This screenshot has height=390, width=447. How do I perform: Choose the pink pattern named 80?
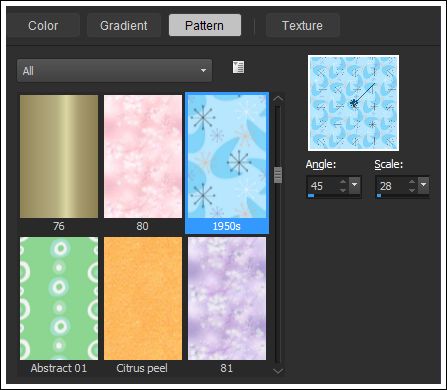click(143, 163)
